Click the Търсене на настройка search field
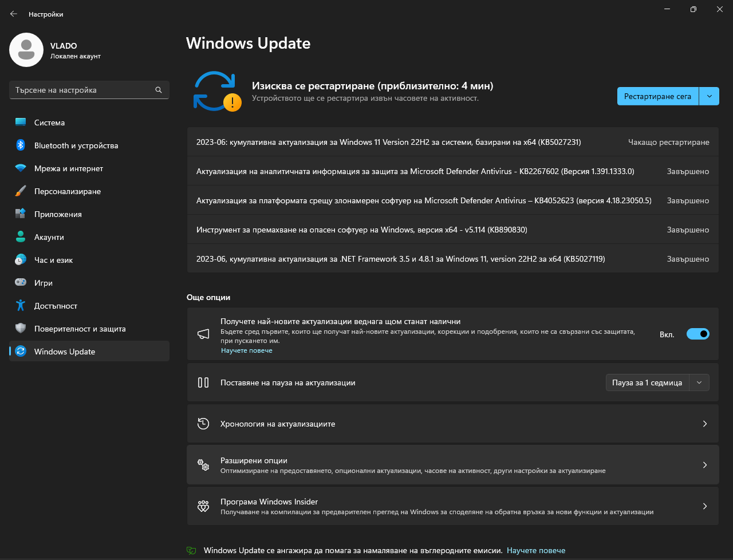 tap(89, 90)
